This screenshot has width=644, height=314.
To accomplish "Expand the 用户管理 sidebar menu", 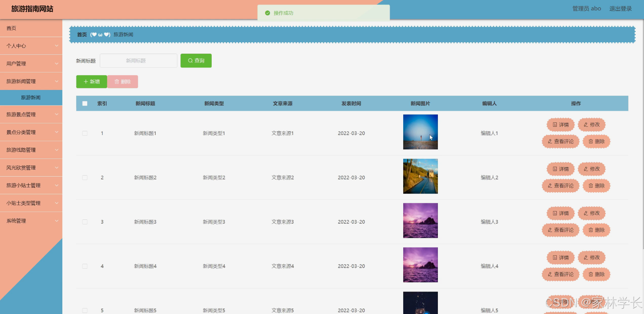I will tap(31, 63).
